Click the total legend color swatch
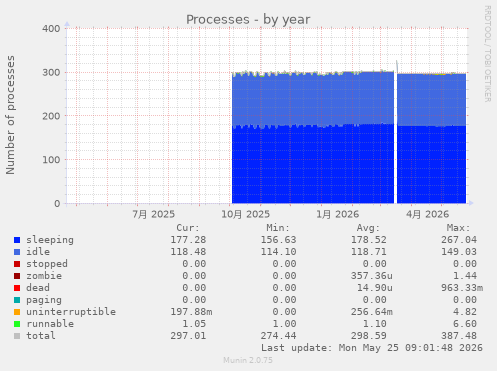The height and width of the screenshot is (371, 497). [x=17, y=336]
